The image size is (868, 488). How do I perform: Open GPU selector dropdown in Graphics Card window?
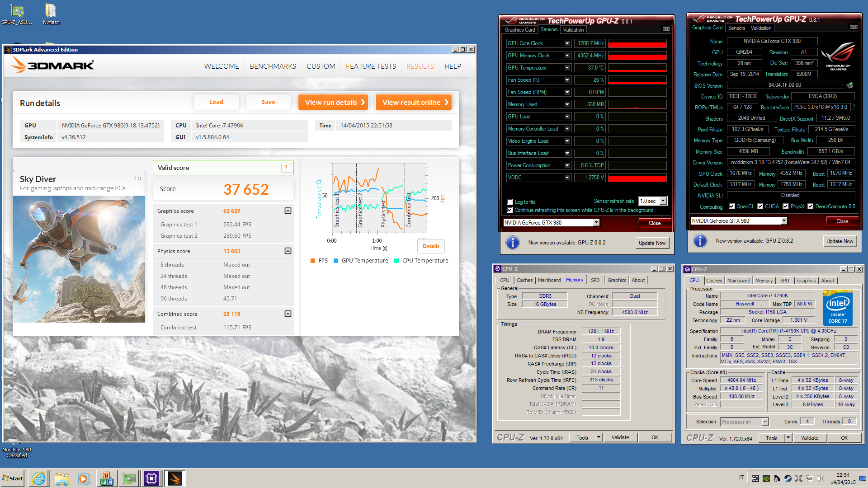tap(784, 221)
